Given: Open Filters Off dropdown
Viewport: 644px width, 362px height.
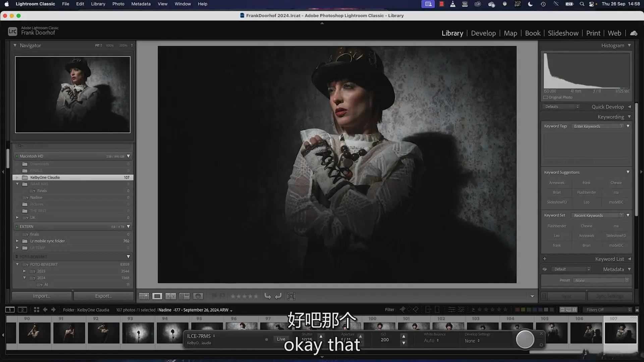Looking at the screenshot, I should click(x=607, y=310).
